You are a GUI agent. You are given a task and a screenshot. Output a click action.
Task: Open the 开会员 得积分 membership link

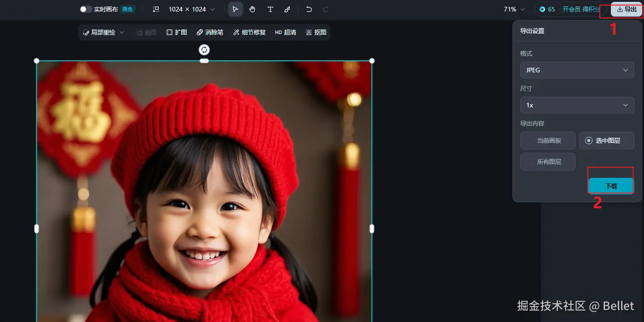tap(581, 9)
